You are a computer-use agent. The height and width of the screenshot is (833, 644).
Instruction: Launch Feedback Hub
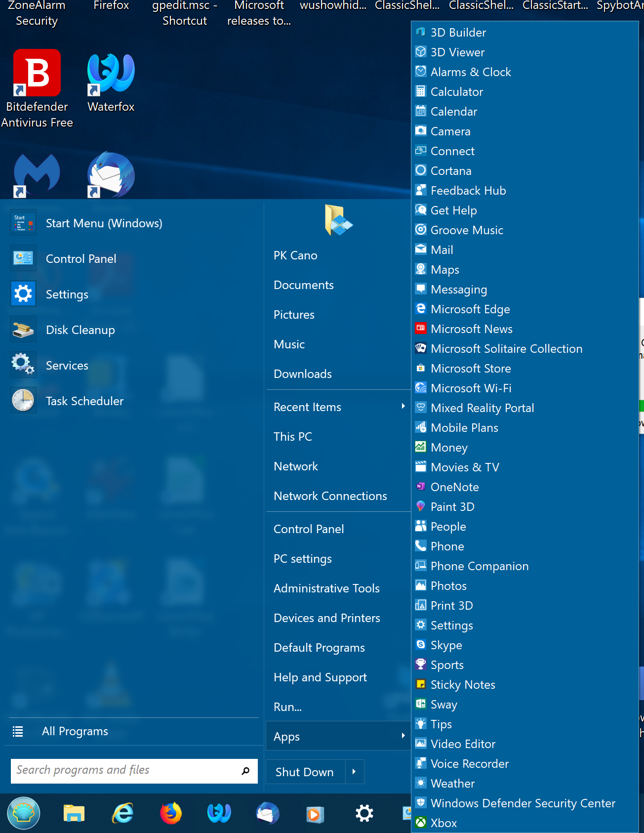525,191
